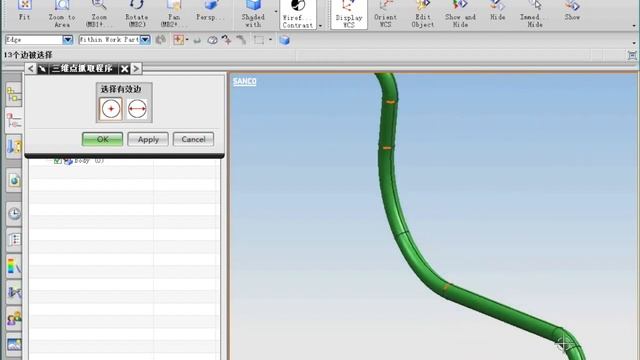Click the SANCO label in viewport

[244, 81]
